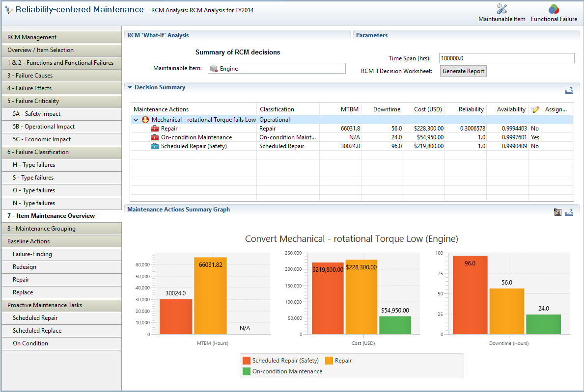Go to Overview / Item Selection

click(x=62, y=50)
